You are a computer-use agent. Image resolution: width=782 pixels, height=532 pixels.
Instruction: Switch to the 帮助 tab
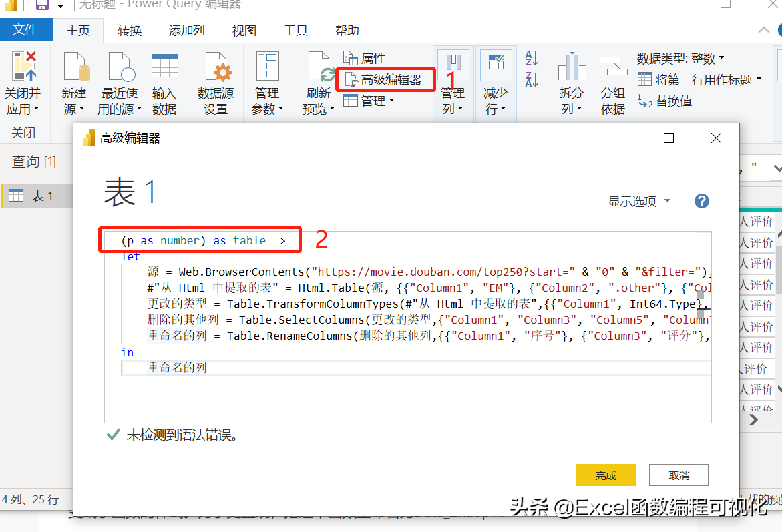[347, 31]
